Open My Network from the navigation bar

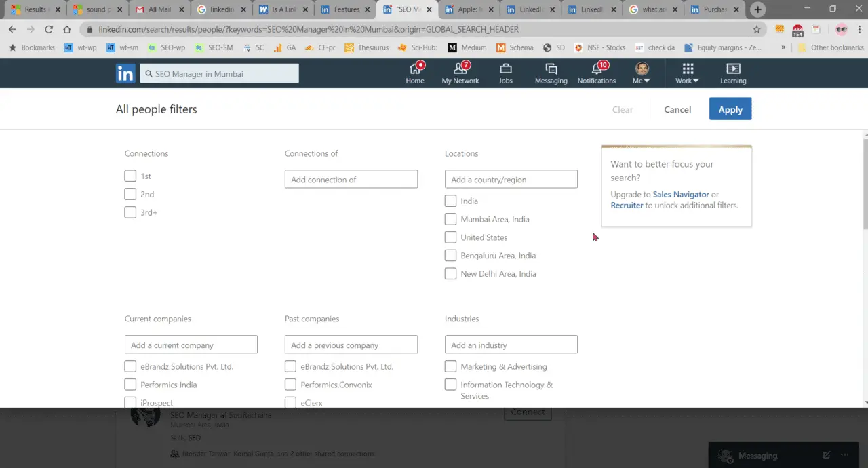[x=460, y=73]
